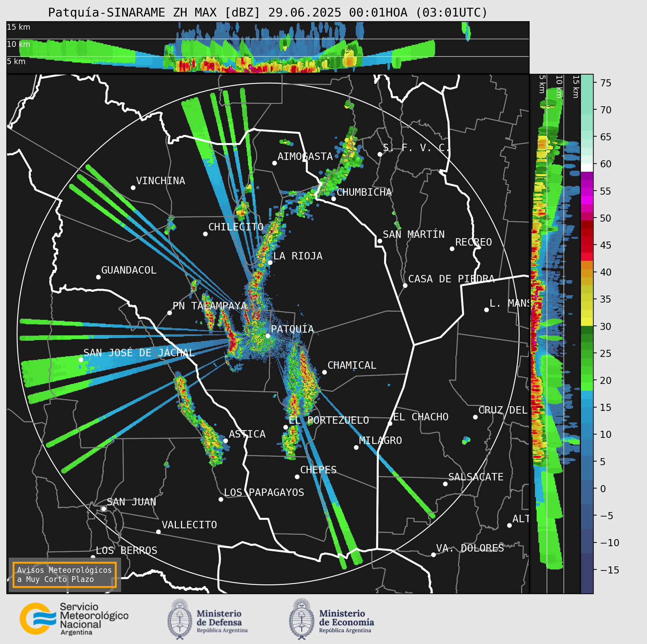647x644 pixels.
Task: Click the white dot marking Patquía radar
Action: tap(268, 336)
